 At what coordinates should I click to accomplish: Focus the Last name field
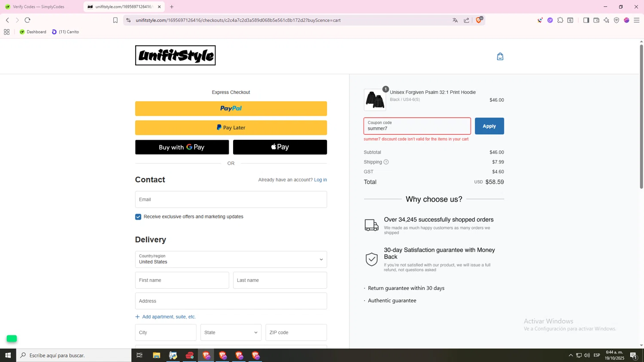pyautogui.click(x=280, y=280)
